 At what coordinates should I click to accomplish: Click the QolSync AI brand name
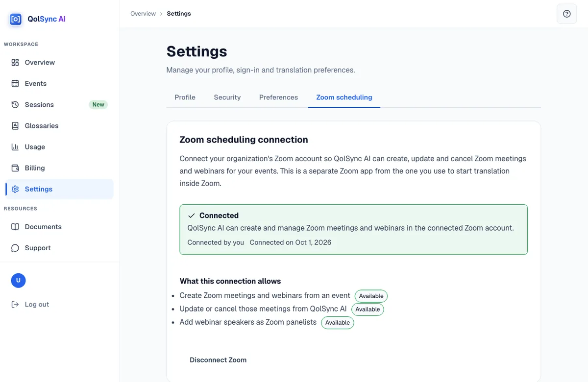click(x=47, y=19)
